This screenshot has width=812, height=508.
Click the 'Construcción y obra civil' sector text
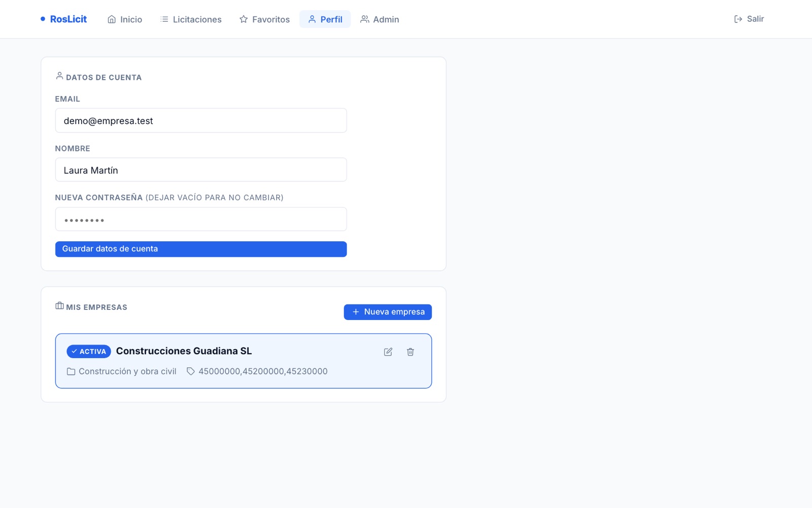[x=127, y=371]
